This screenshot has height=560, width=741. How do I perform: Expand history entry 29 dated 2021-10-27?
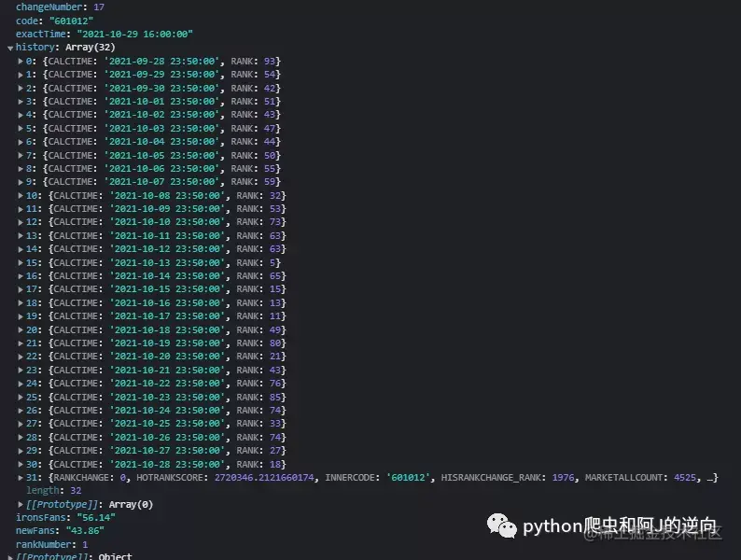(21, 451)
